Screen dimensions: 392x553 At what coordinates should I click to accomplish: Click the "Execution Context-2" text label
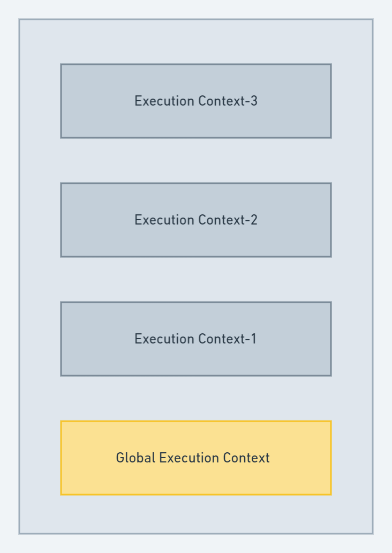[195, 220]
